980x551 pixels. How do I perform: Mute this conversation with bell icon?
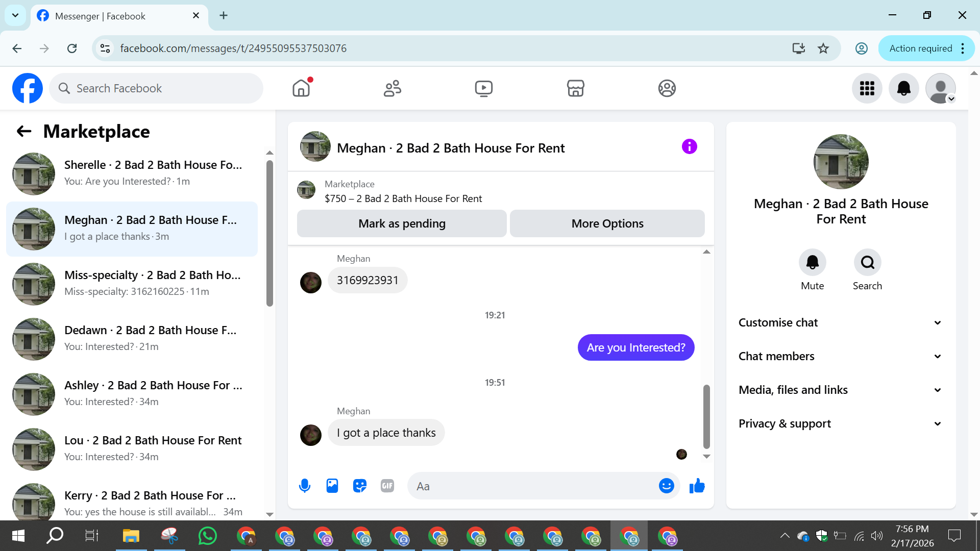[x=812, y=262]
